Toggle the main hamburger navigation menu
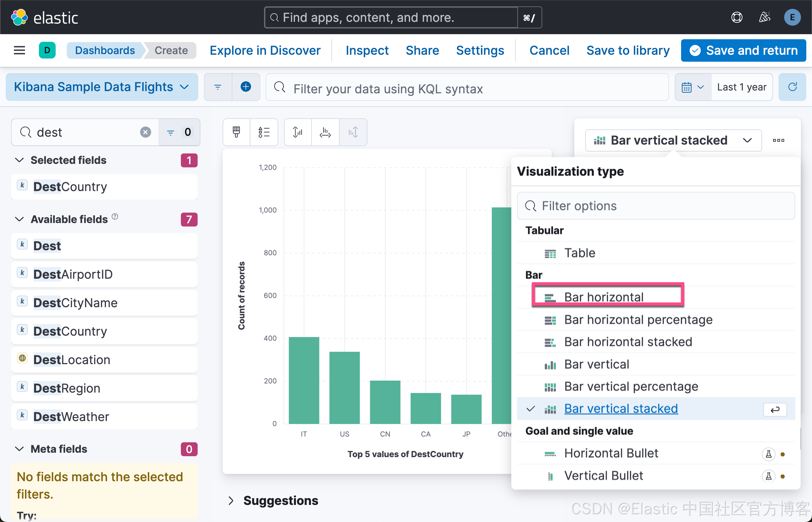Screen dimensions: 812x522 click(19, 51)
